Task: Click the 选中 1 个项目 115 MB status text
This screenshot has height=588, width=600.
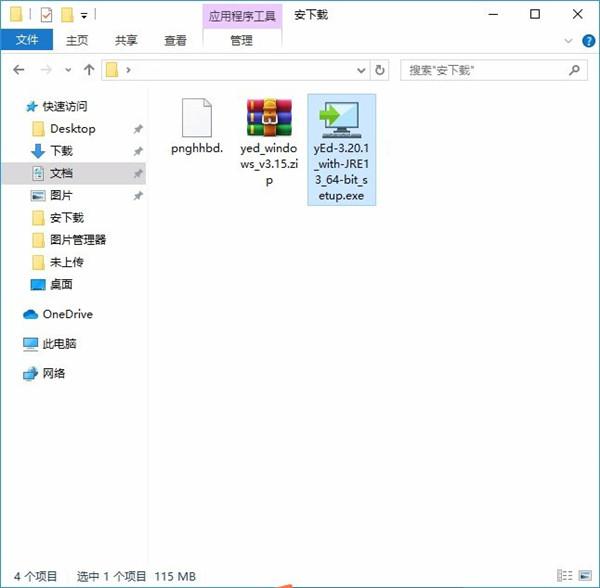Action: coord(136,576)
